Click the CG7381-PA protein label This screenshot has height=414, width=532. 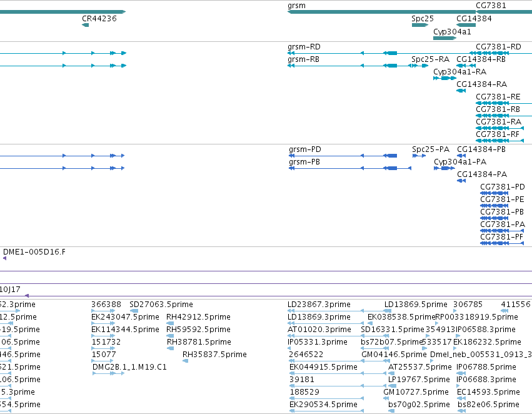[x=503, y=225]
